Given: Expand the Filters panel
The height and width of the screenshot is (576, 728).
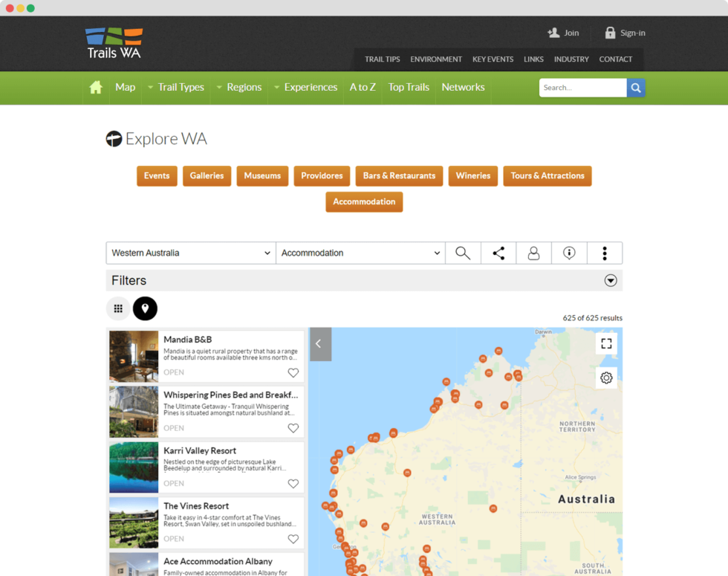Looking at the screenshot, I should coord(611,280).
